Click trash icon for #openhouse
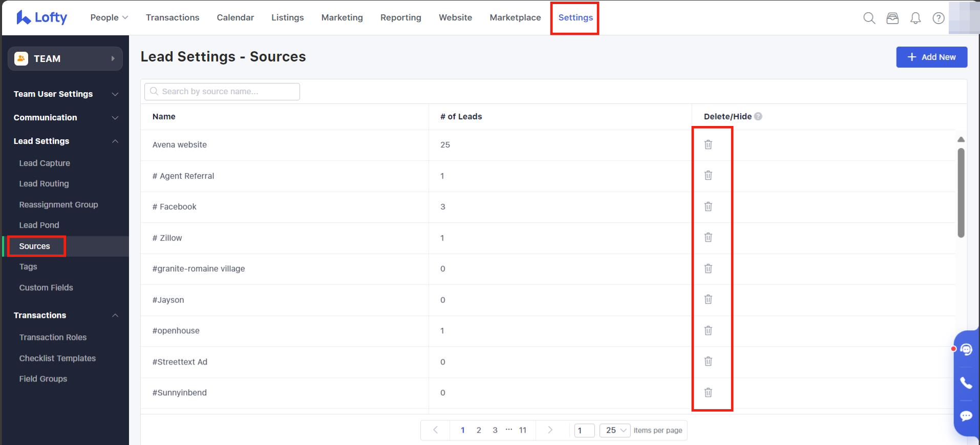The width and height of the screenshot is (980, 445). click(708, 330)
